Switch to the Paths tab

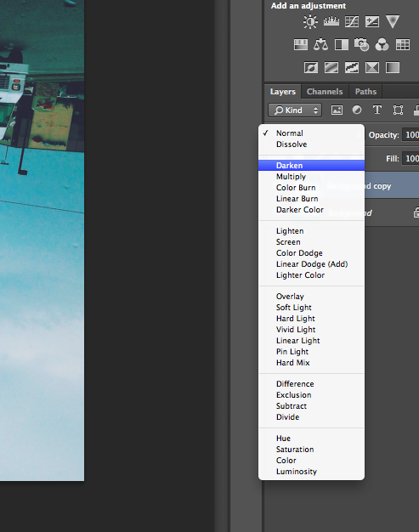point(365,92)
